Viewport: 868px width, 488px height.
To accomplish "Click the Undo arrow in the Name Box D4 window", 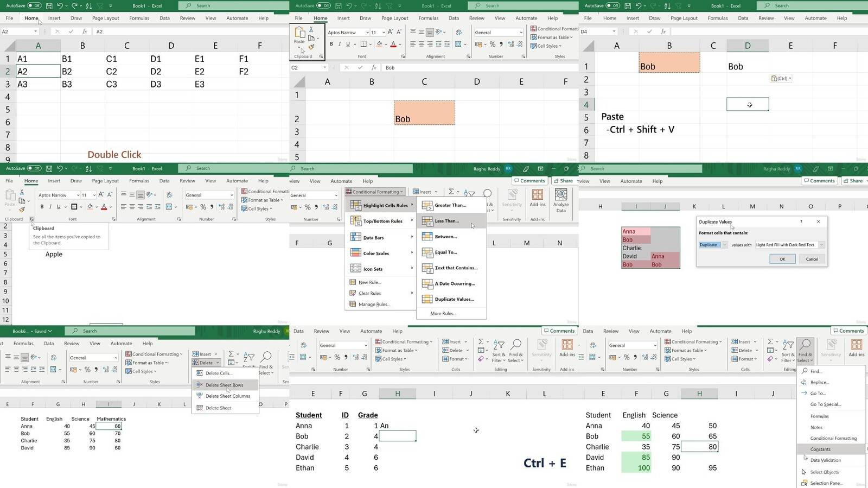I will point(639,5).
